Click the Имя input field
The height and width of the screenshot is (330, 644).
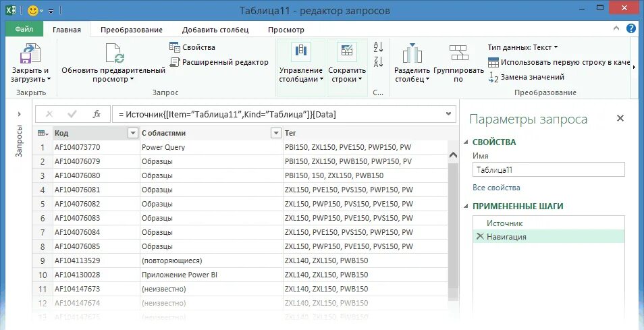tap(549, 169)
